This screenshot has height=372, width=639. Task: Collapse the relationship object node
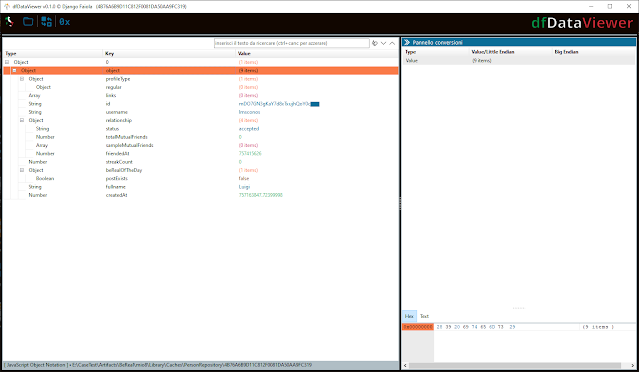pos(22,121)
